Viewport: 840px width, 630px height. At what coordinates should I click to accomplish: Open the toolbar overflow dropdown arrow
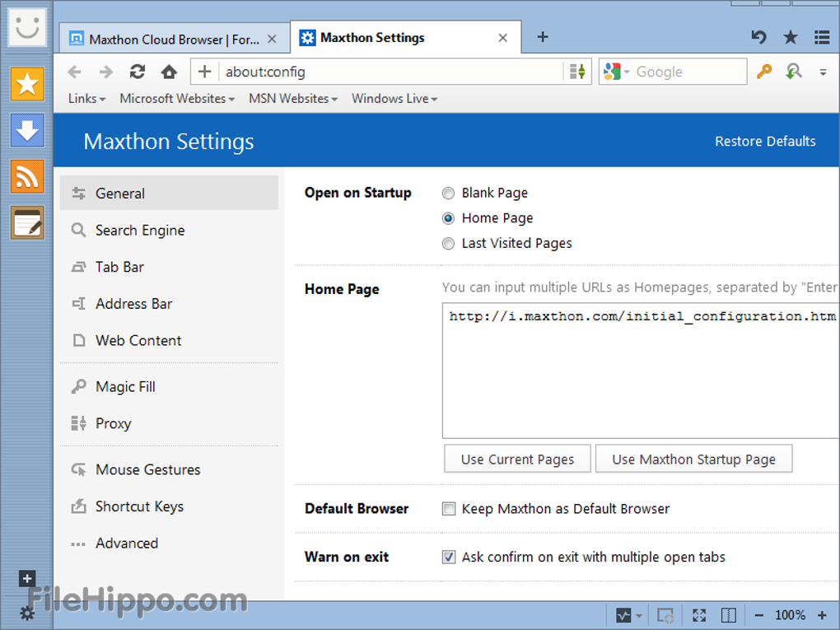coord(823,72)
